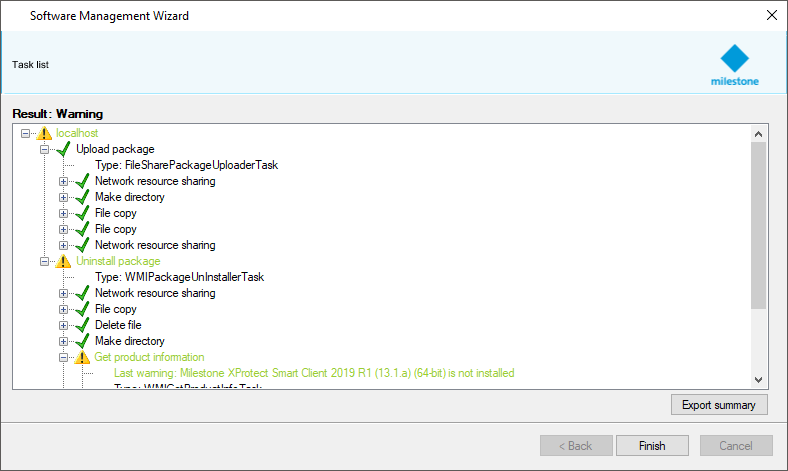The image size is (788, 471).
Task: Expand the Delete file node
Action: pos(64,325)
